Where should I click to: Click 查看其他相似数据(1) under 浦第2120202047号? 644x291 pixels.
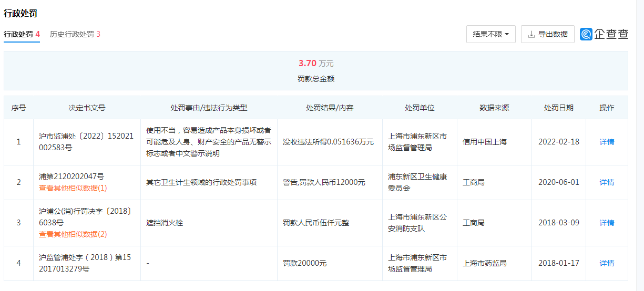click(73, 188)
